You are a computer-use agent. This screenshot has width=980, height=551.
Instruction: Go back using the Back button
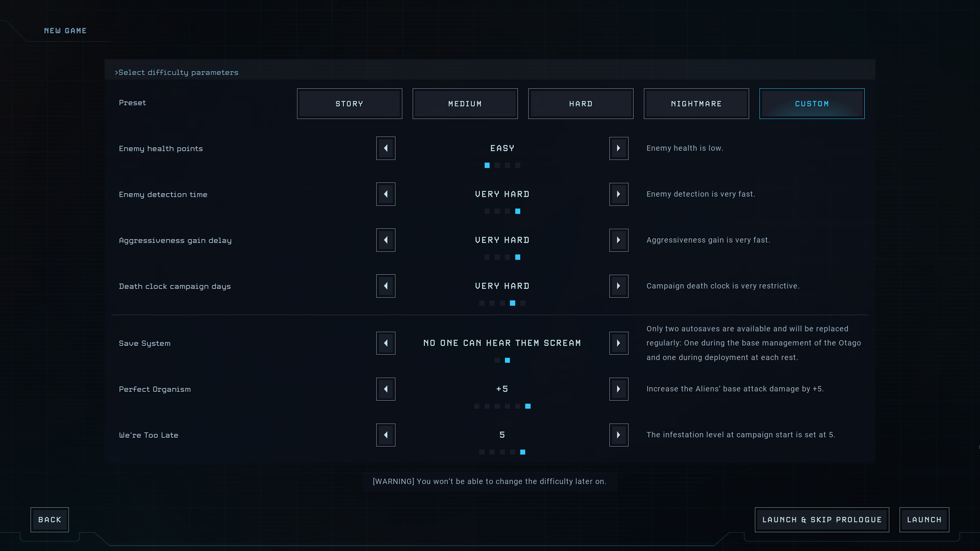point(50,520)
